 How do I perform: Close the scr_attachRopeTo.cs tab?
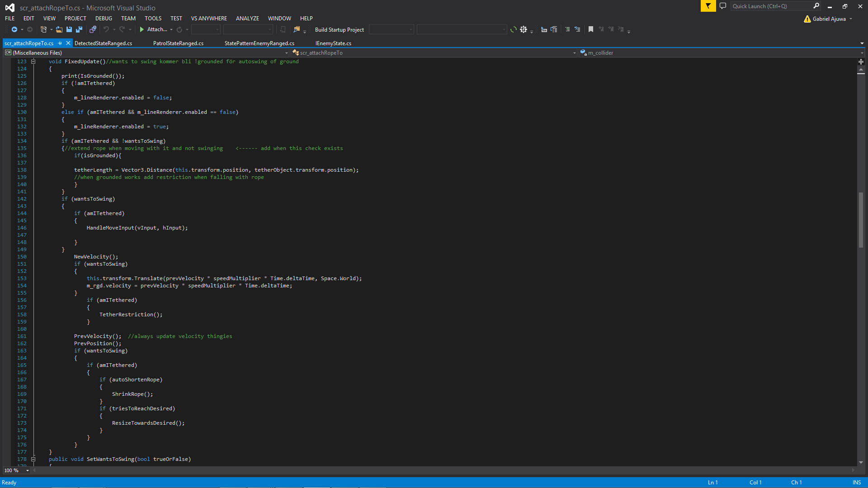coord(68,43)
